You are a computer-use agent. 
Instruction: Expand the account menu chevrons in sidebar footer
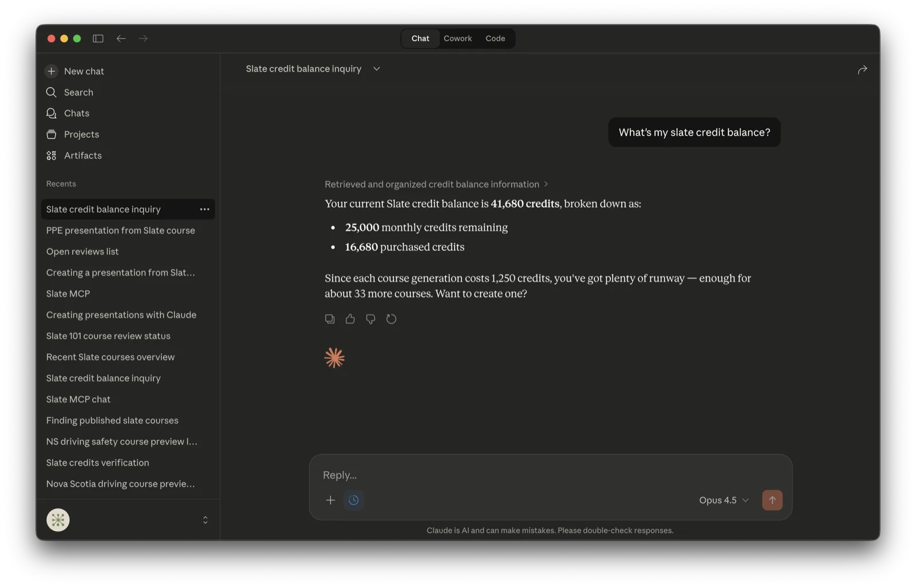pos(206,520)
